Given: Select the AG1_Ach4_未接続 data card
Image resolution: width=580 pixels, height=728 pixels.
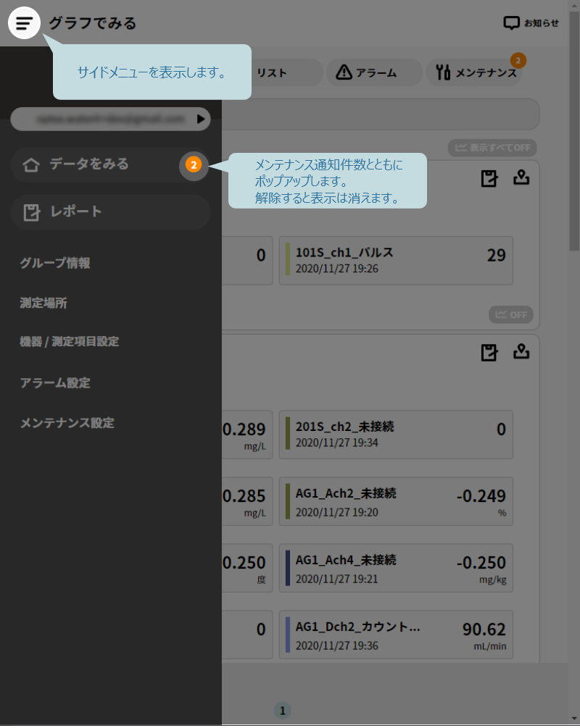Looking at the screenshot, I should pyautogui.click(x=396, y=569).
